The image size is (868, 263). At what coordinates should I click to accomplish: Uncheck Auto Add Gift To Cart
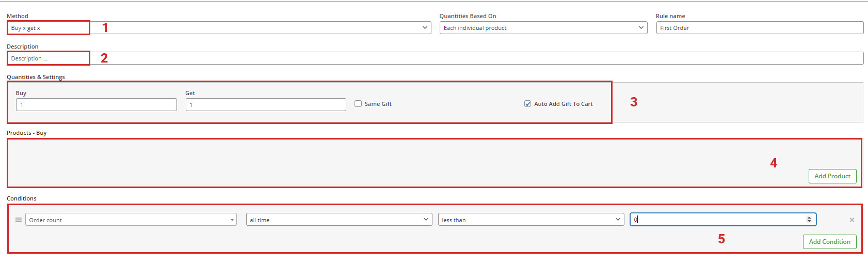pyautogui.click(x=527, y=104)
